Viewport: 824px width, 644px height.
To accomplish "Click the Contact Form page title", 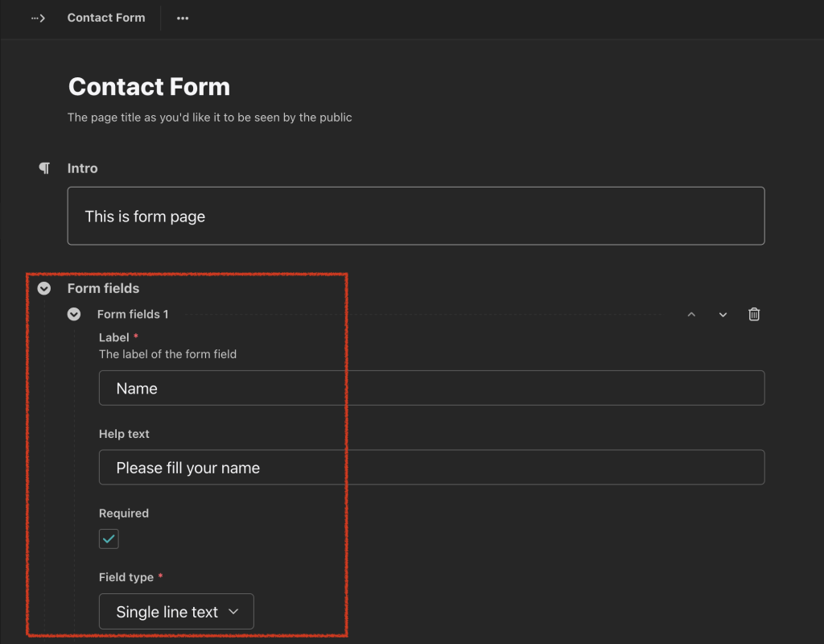I will click(149, 87).
